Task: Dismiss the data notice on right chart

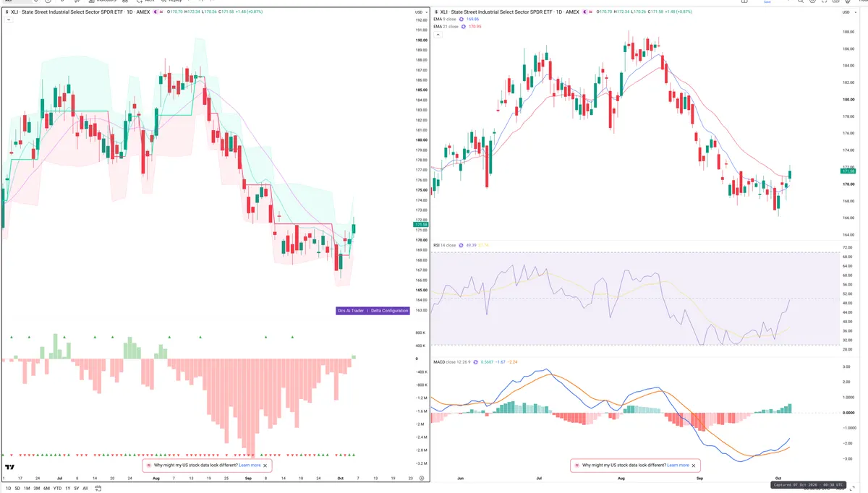Action: (694, 466)
